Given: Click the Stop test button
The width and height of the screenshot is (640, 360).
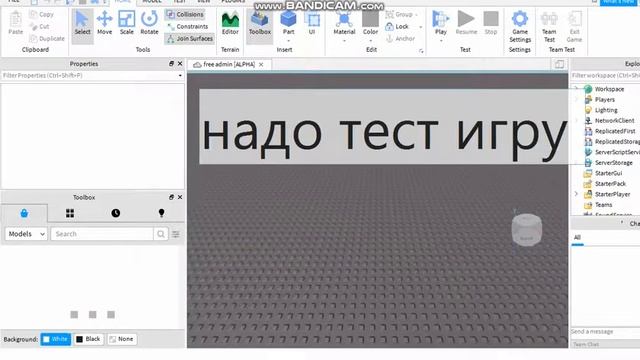Looking at the screenshot, I should [491, 24].
